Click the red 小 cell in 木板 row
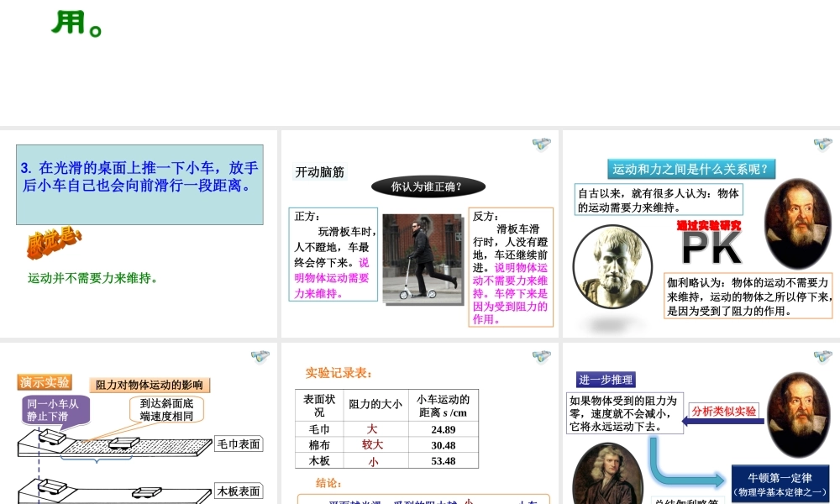The image size is (840, 504). pos(373,461)
